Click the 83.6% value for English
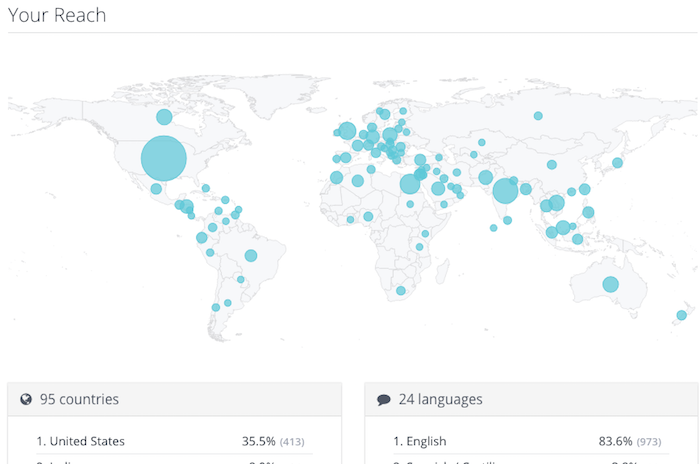Viewport: 700px width, 464px height. [616, 441]
